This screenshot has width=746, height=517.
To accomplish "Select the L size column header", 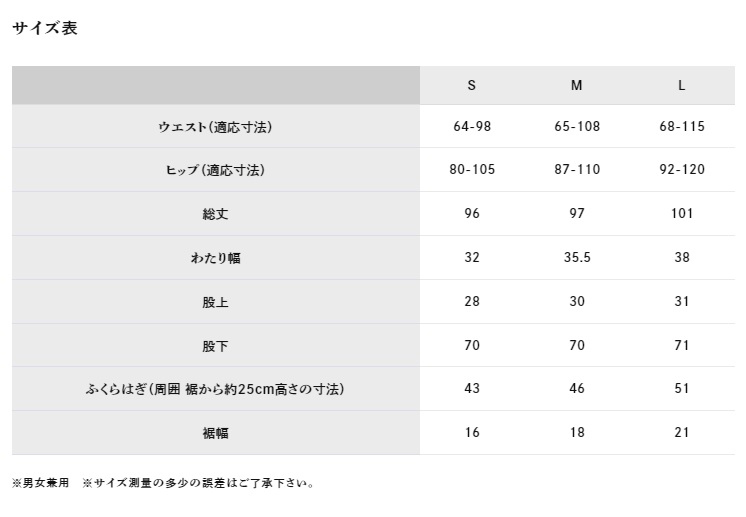I will click(x=682, y=86).
